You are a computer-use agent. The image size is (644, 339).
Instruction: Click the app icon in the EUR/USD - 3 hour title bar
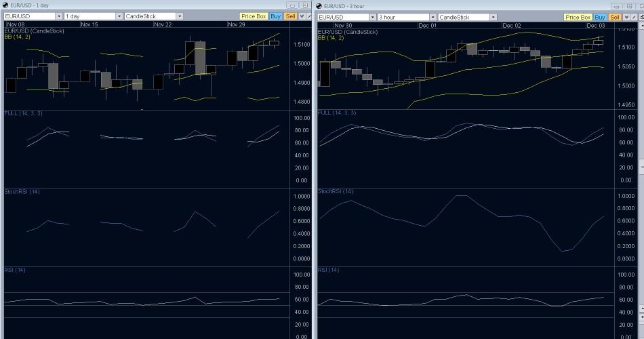pyautogui.click(x=319, y=6)
